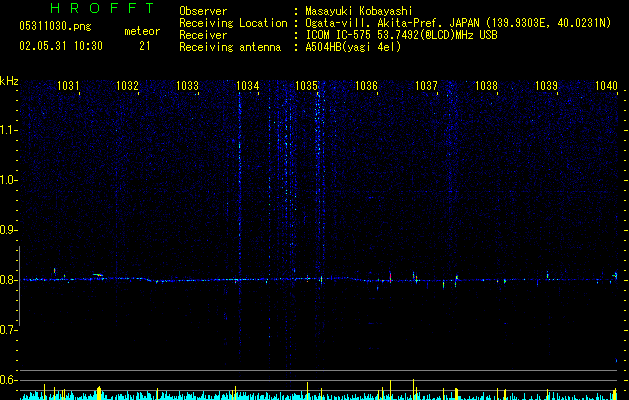The height and width of the screenshot is (400, 629).
Task: Click the HROFFT title text
Action: tap(102, 8)
